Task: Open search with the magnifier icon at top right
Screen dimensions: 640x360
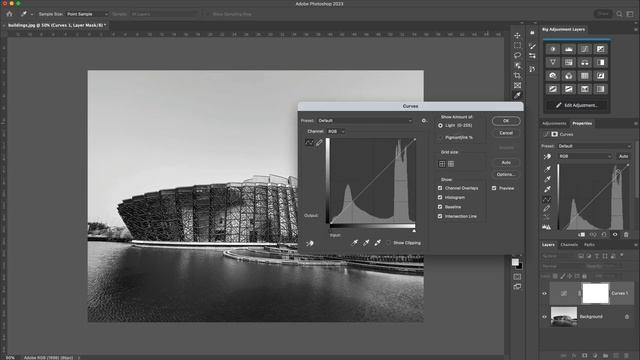Action: [619, 14]
